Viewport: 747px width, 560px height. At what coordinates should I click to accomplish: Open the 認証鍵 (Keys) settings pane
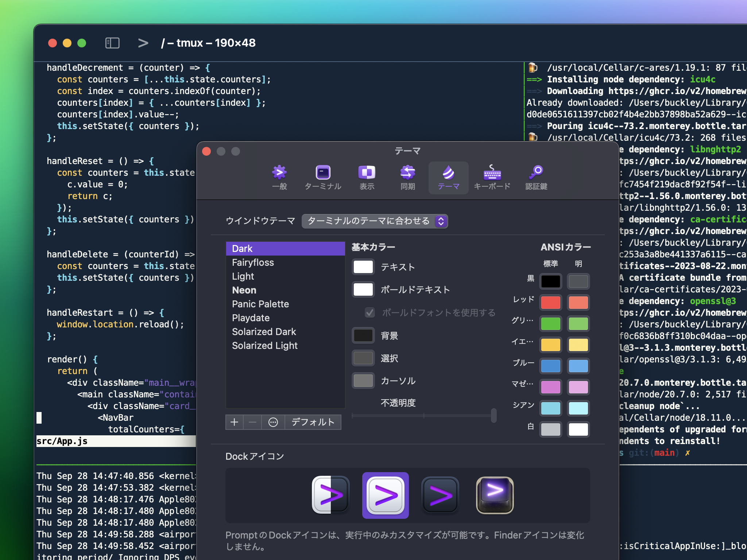pyautogui.click(x=536, y=178)
